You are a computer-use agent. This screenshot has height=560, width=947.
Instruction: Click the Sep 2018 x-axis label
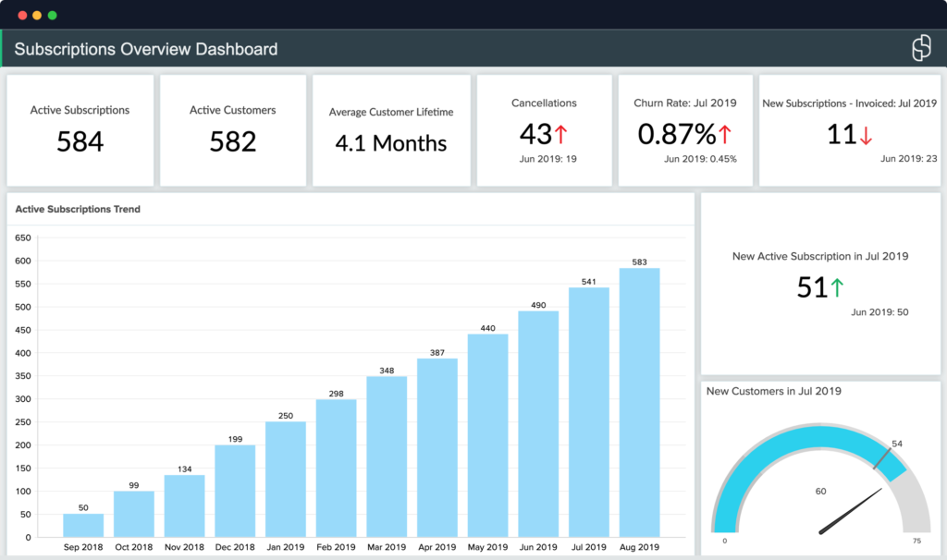[x=83, y=547]
